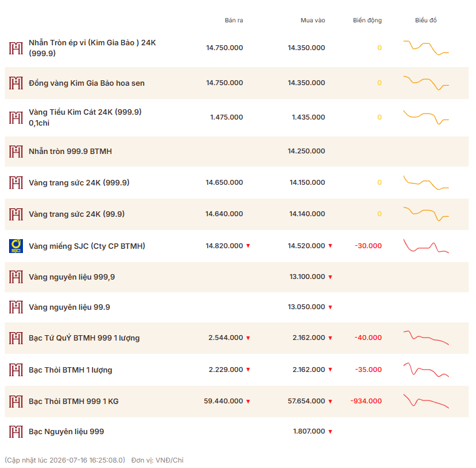The height and width of the screenshot is (468, 476).
Task: Select the Vàng nguyên liệu 99.9 row
Action: click(237, 307)
